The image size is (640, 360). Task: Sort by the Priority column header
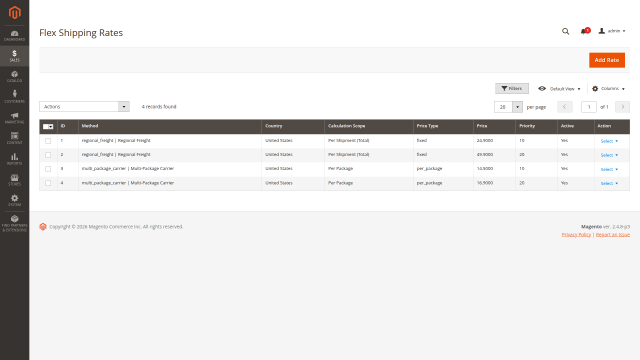[536, 126]
